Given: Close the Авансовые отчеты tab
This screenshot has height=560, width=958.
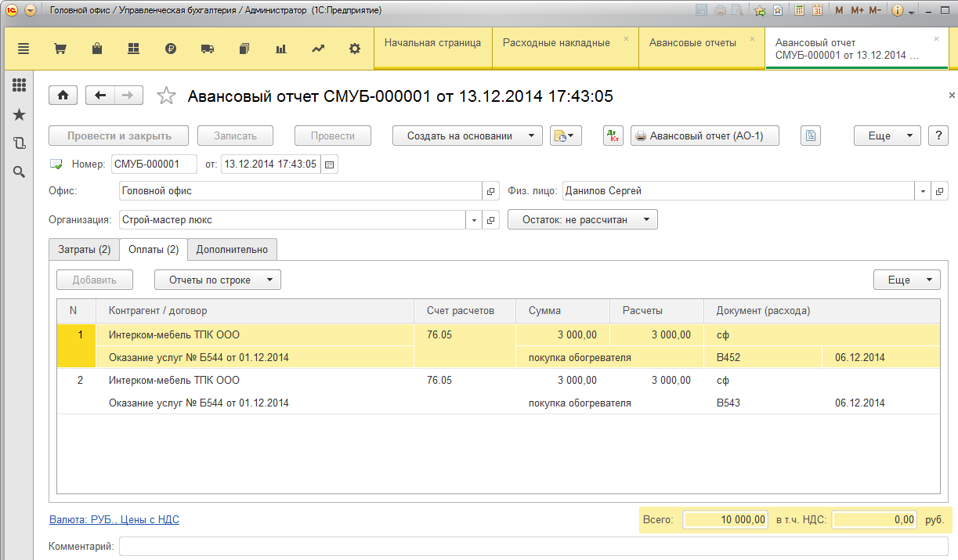Looking at the screenshot, I should pyautogui.click(x=753, y=38).
